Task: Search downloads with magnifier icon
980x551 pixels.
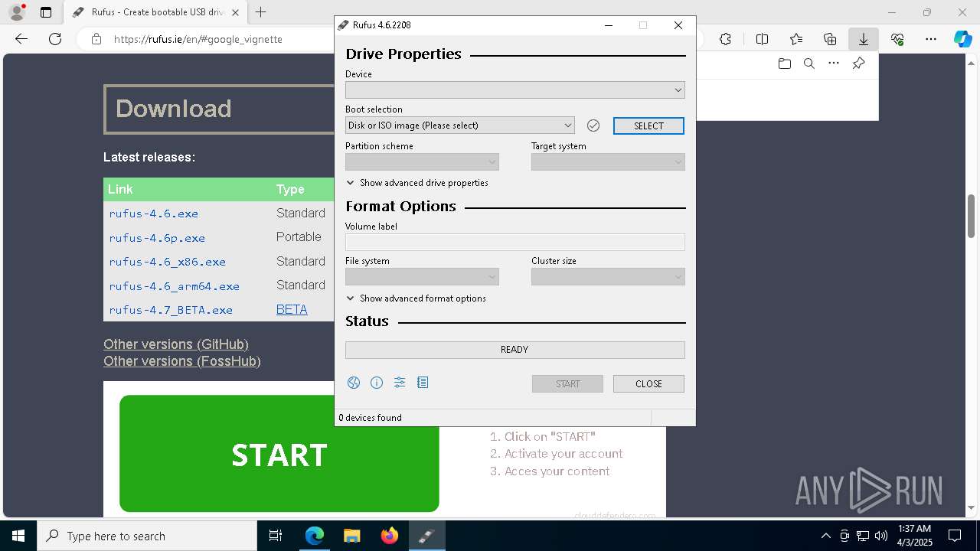Action: point(809,64)
